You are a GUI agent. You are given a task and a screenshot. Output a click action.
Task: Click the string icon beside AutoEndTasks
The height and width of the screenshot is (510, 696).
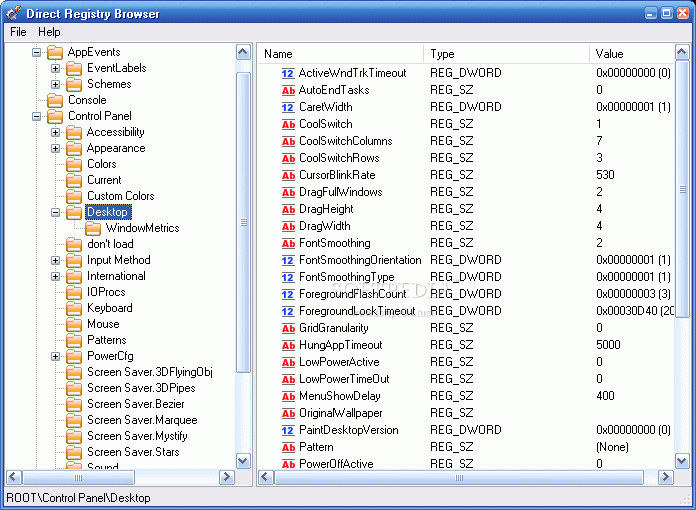[288, 90]
